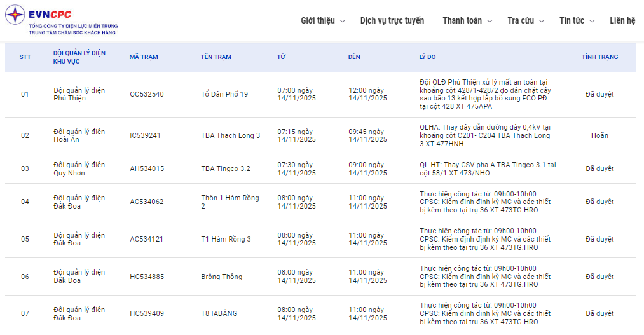Screen dimensions: 644x335
Task: Click station code HC539409
Action: pos(147,314)
